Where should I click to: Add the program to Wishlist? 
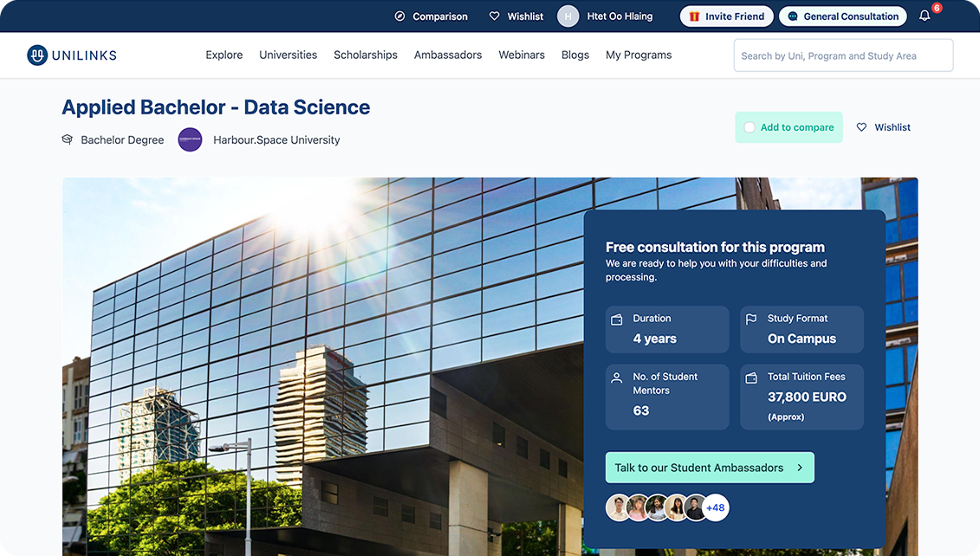pos(883,126)
